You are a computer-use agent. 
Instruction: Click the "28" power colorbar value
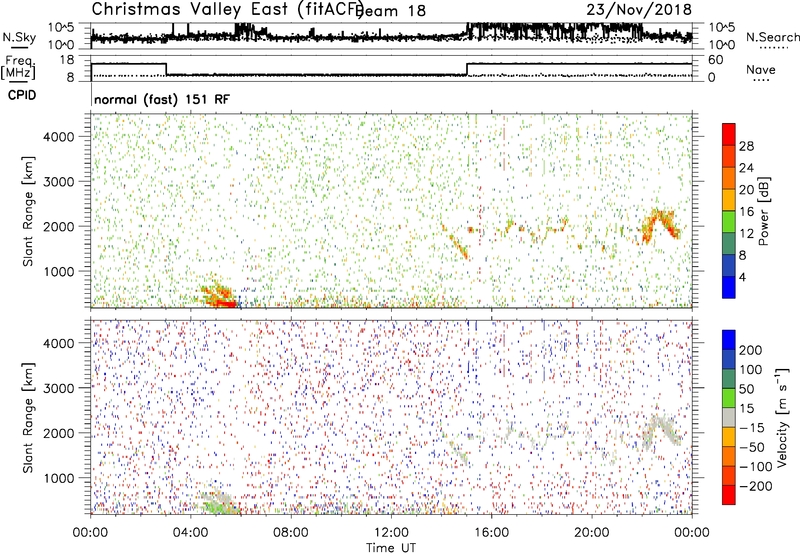click(746, 146)
